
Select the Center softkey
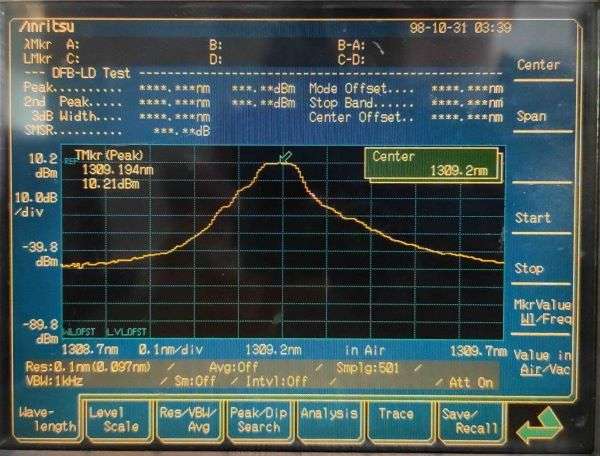(538, 65)
